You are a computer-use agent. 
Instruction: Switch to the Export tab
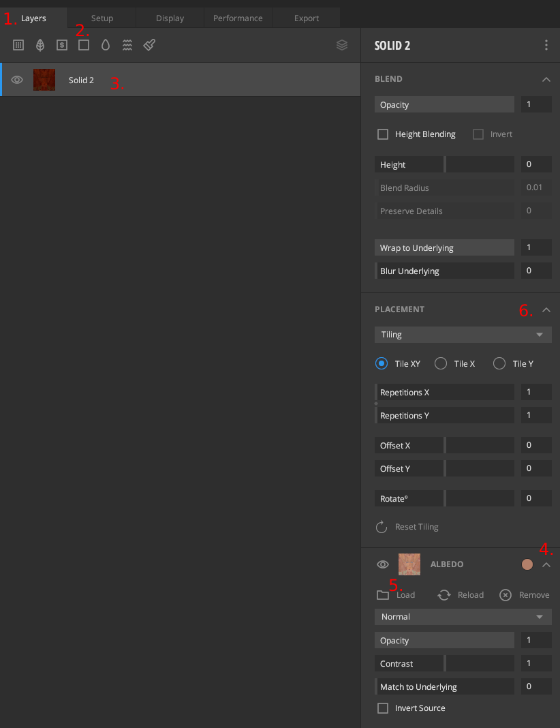306,18
